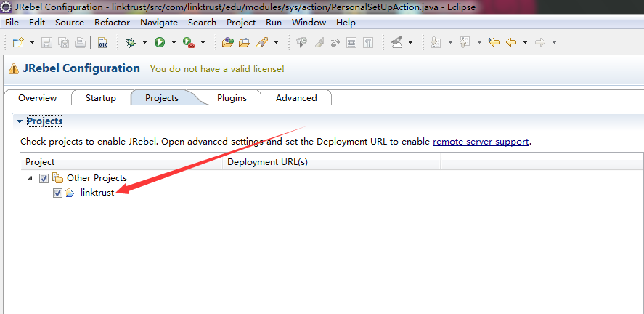This screenshot has width=644, height=314.
Task: Open the Back history dropdown arrow
Action: [525, 42]
